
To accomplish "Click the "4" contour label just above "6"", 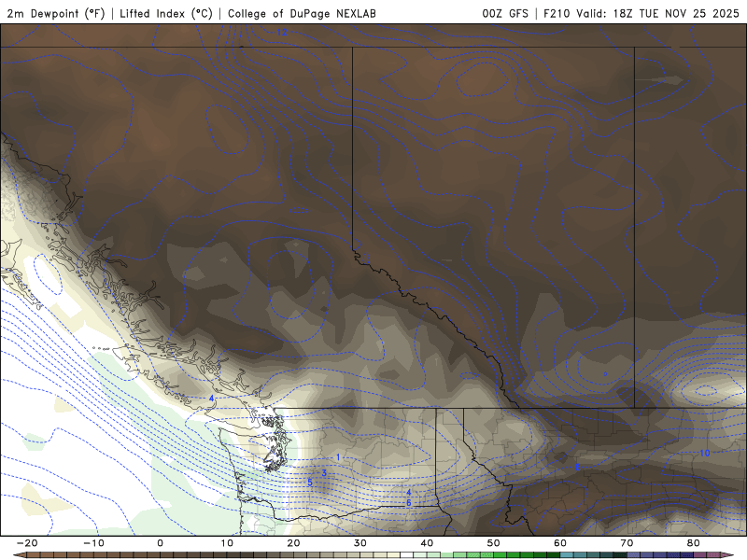I will (409, 493).
